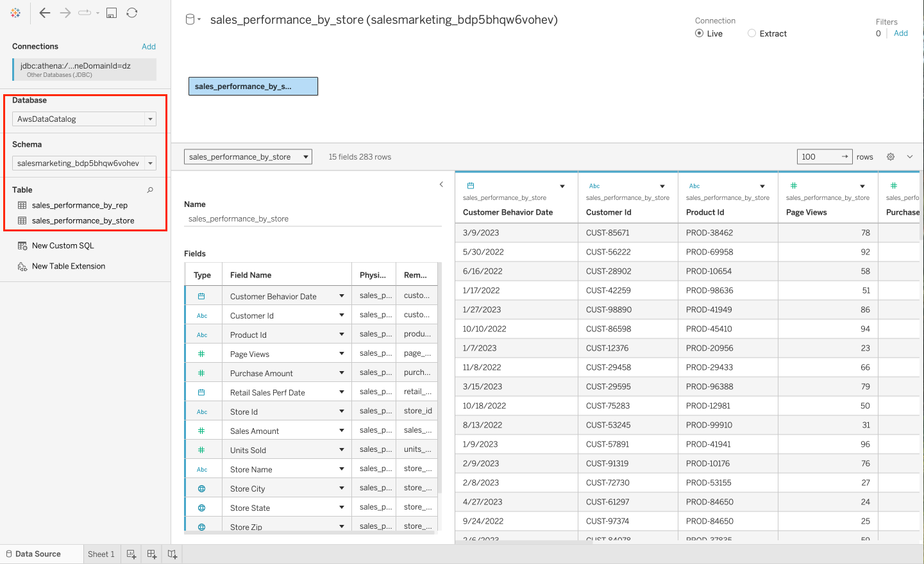Create a new dashboard using the bottom icon

tap(151, 554)
